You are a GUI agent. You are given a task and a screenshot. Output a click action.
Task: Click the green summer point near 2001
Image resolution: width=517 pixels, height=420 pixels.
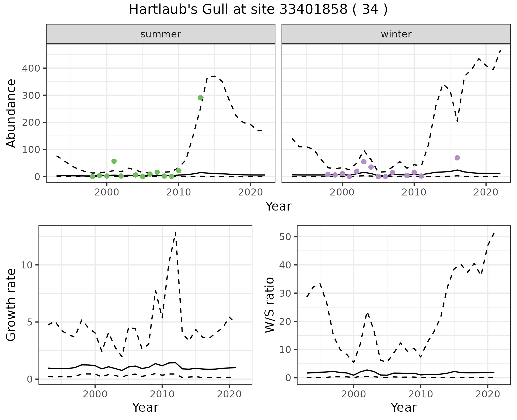point(114,161)
